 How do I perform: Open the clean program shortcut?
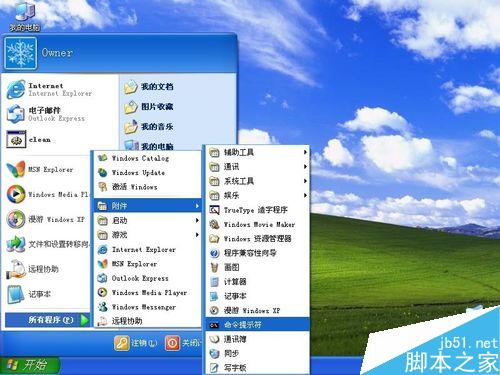(30, 140)
